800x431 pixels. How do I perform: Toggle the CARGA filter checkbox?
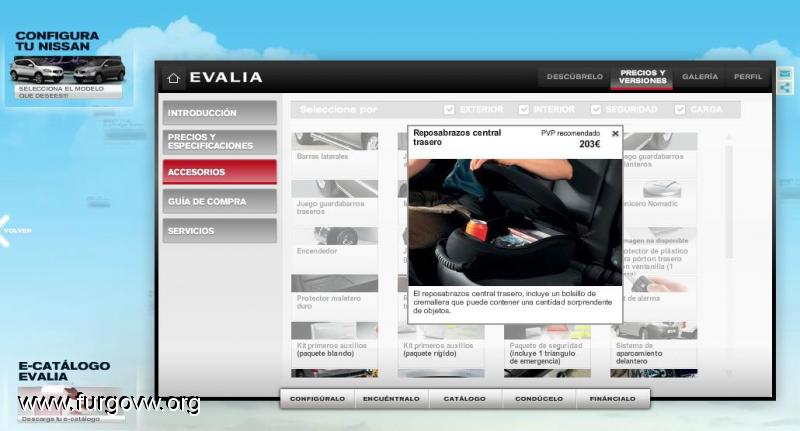[x=680, y=110]
